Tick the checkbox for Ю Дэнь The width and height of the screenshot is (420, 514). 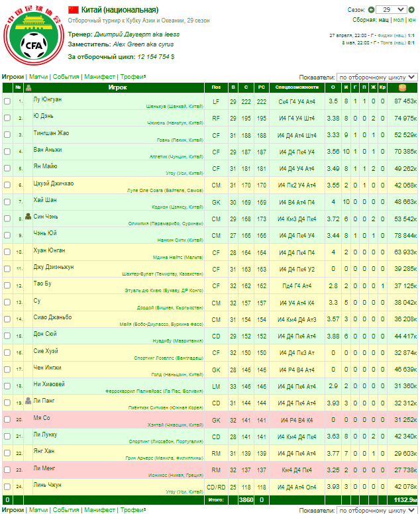(x=7, y=118)
